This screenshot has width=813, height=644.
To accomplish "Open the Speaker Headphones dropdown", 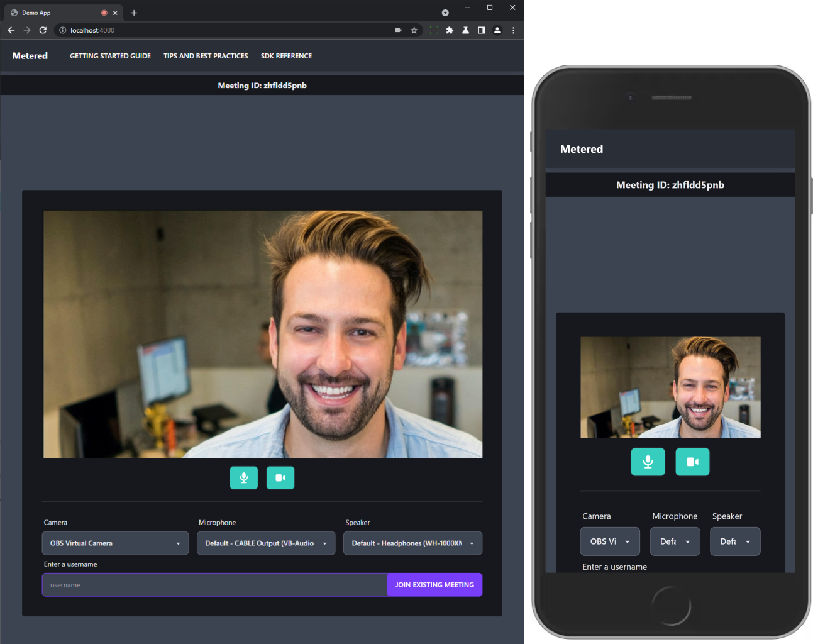I will 412,543.
